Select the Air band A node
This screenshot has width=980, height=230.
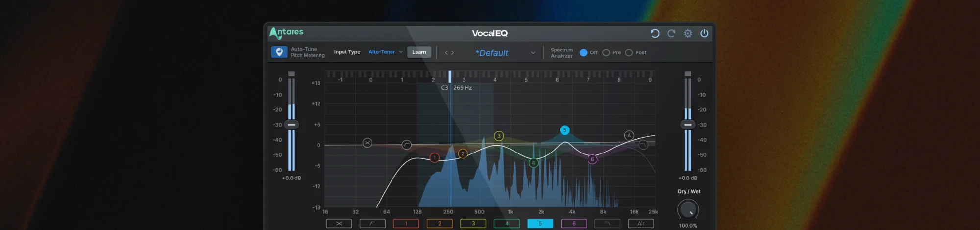(629, 135)
